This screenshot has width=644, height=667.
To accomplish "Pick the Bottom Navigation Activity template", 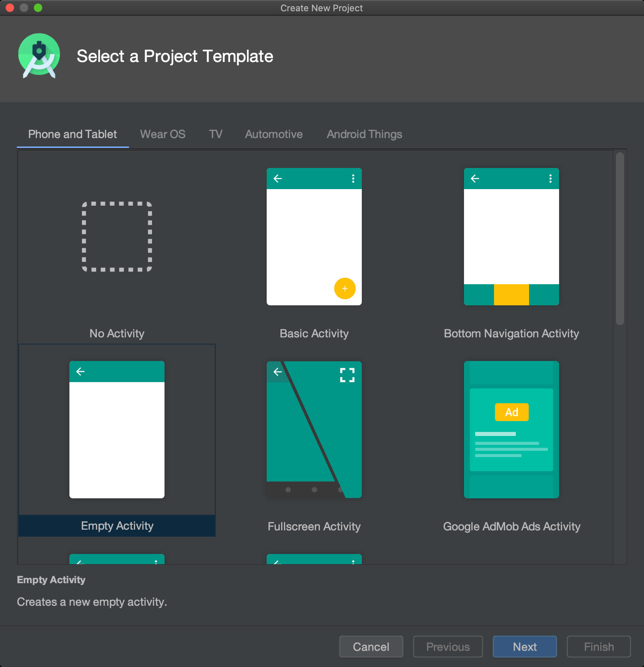I will click(511, 237).
